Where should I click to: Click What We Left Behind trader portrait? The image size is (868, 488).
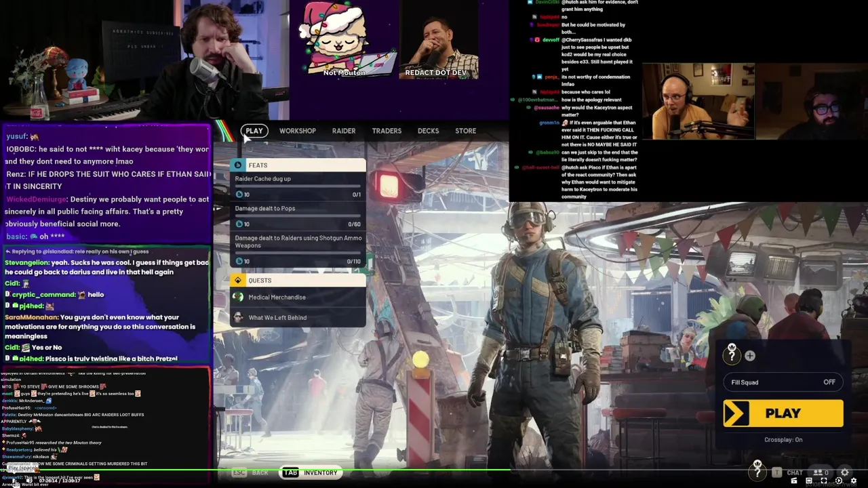pyautogui.click(x=237, y=317)
